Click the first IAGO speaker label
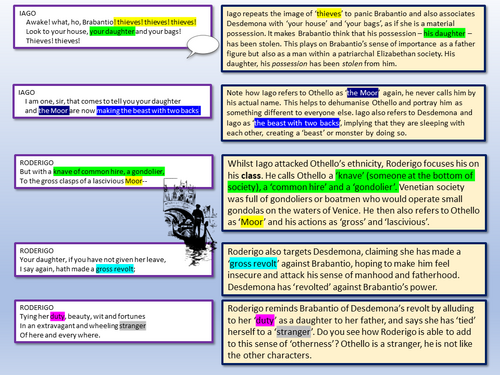Viewport: 500px width, 375px height. (28, 13)
